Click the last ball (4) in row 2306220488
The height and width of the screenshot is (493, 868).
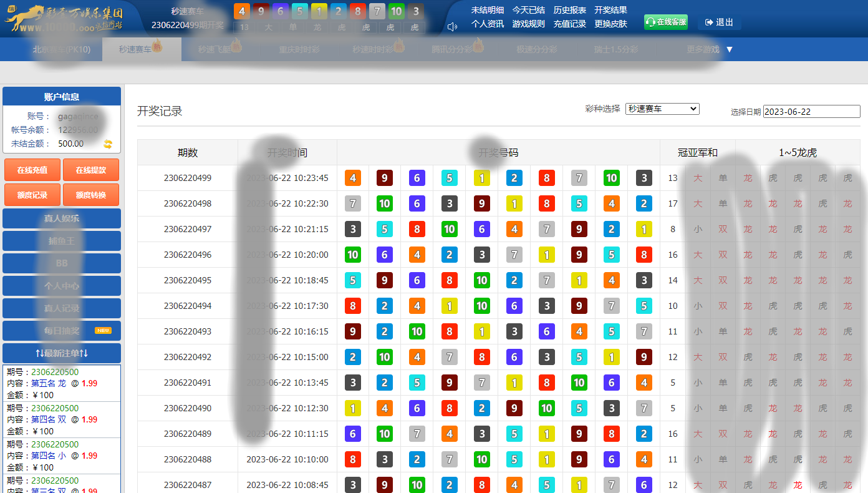pyautogui.click(x=644, y=459)
